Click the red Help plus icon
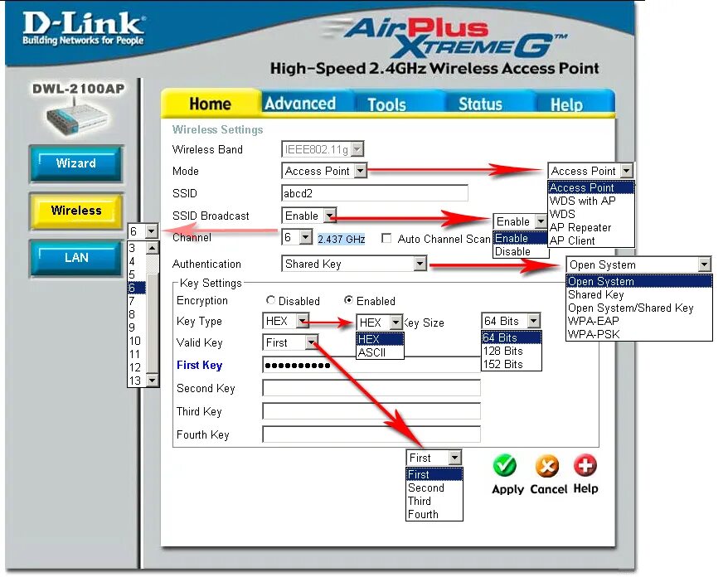 (585, 465)
